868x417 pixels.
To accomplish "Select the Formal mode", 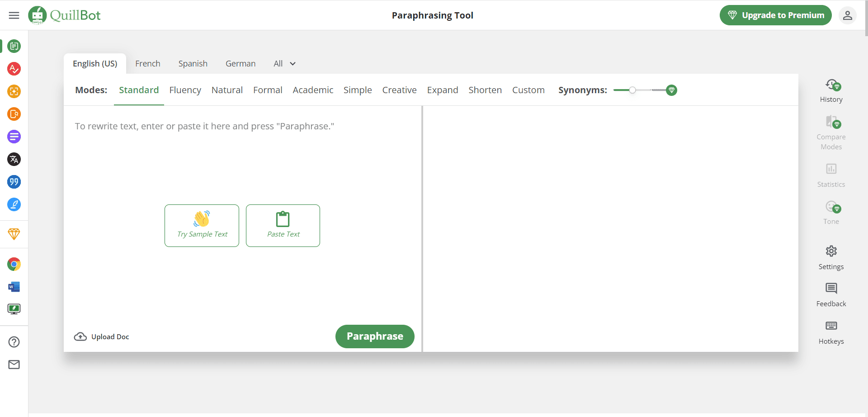I will point(268,90).
